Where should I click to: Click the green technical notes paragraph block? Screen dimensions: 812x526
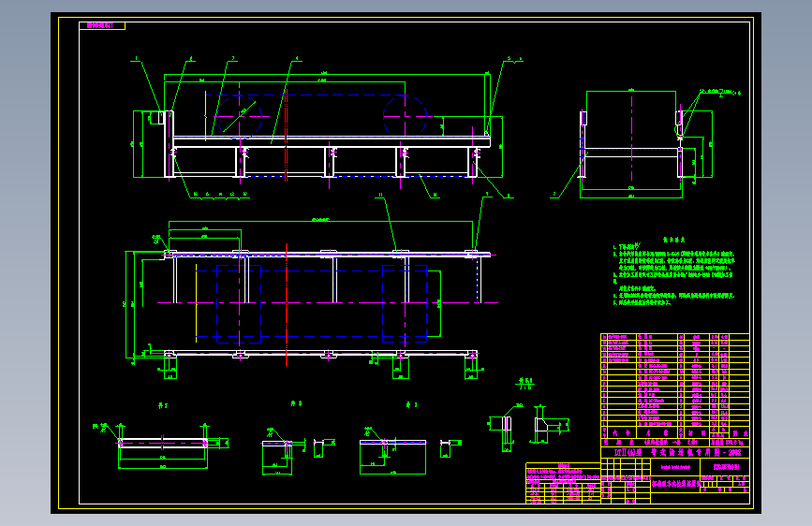pyautogui.click(x=673, y=274)
